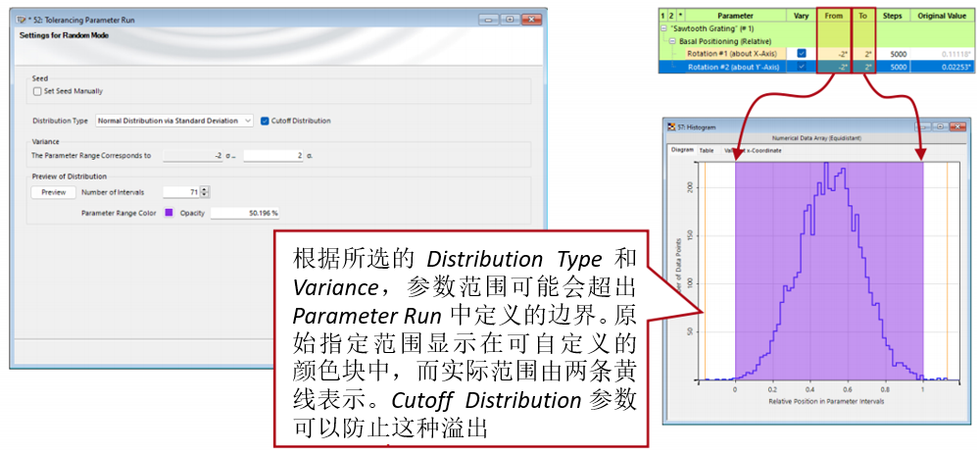Switch to the Diagram tab in Histogram

682,150
